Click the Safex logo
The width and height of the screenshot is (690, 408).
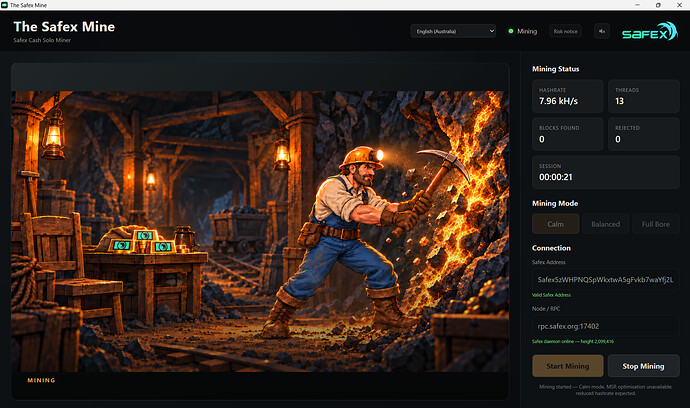(x=650, y=31)
